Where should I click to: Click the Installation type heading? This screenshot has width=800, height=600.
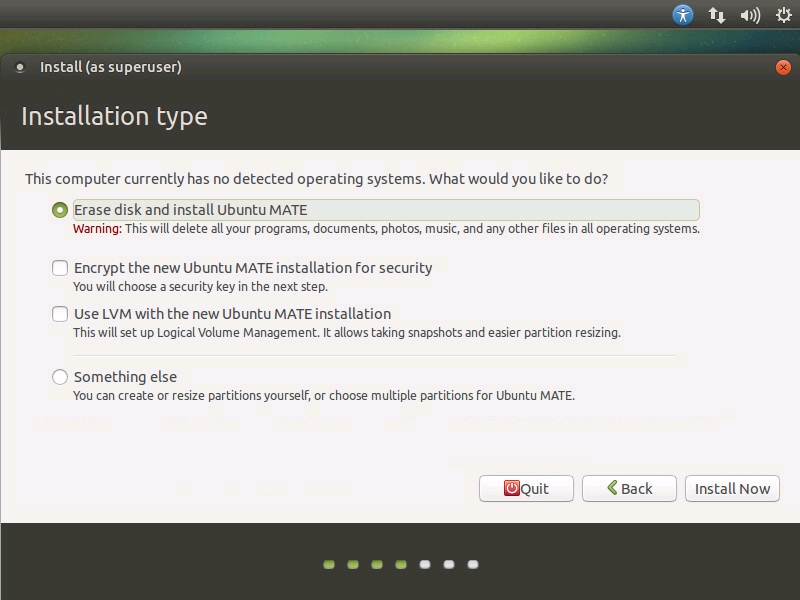coord(114,116)
